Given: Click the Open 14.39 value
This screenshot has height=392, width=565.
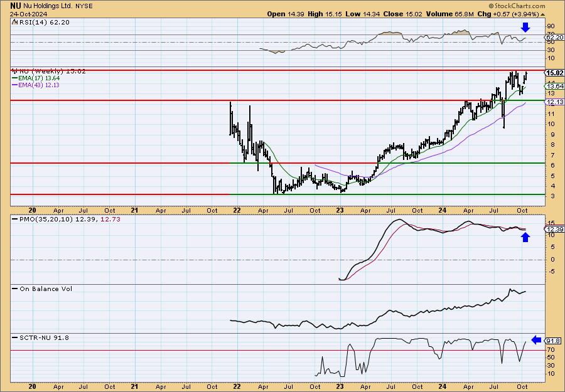Looking at the screenshot, I should (x=286, y=14).
